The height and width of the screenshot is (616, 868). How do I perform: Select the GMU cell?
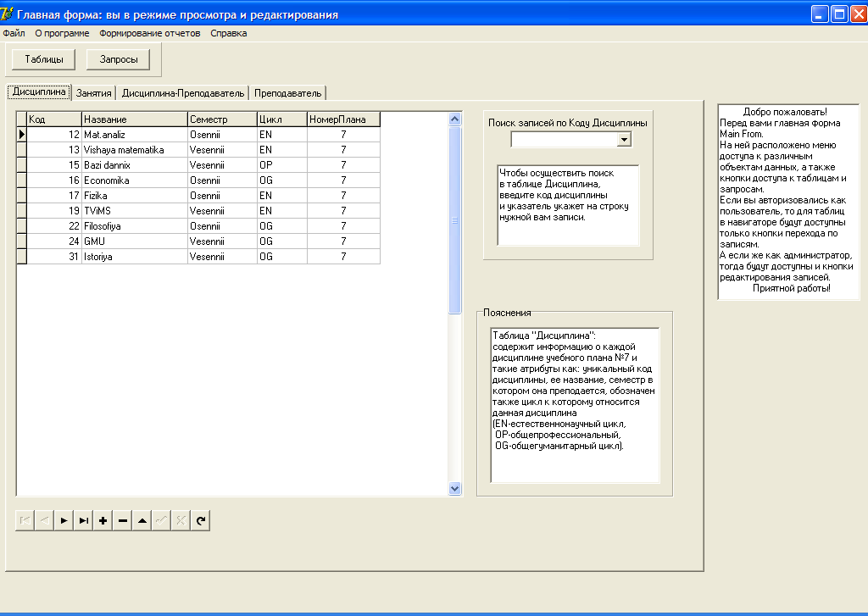135,241
